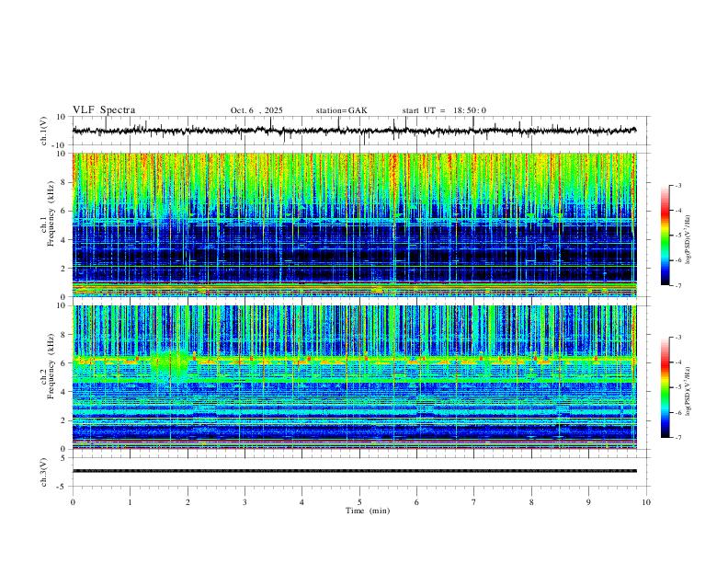
Task: Click time axis tick label "10"
Action: 646,502
